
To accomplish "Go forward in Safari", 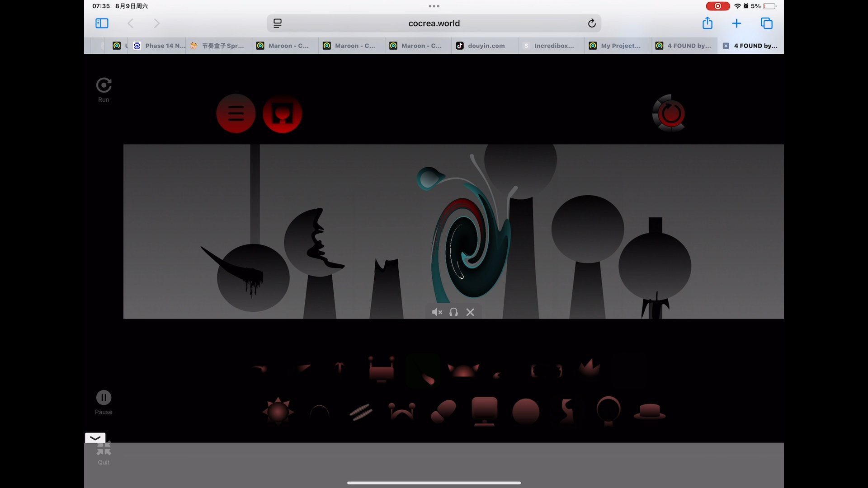I will [x=156, y=23].
